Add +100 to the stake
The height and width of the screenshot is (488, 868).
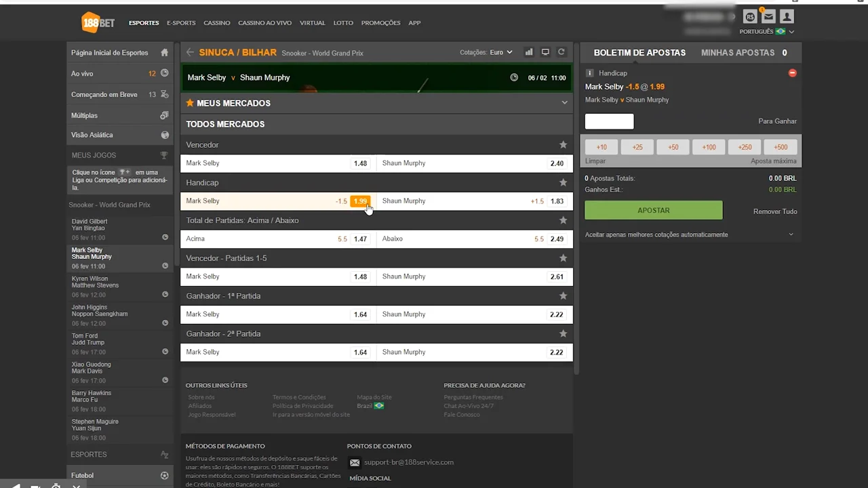click(x=709, y=147)
